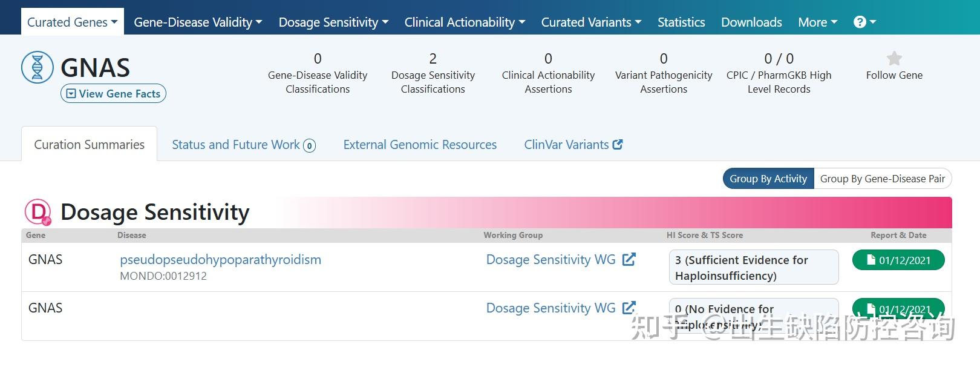Click the external link icon beside ClinVar Variants
The width and height of the screenshot is (980, 367).
[618, 145]
